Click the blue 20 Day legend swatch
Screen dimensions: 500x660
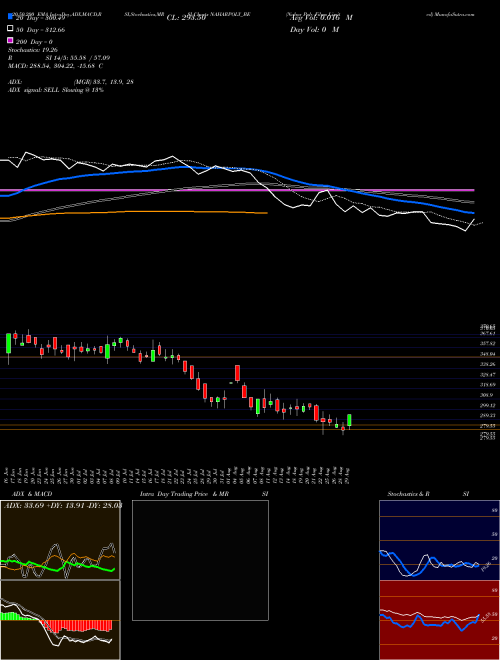(10, 17)
